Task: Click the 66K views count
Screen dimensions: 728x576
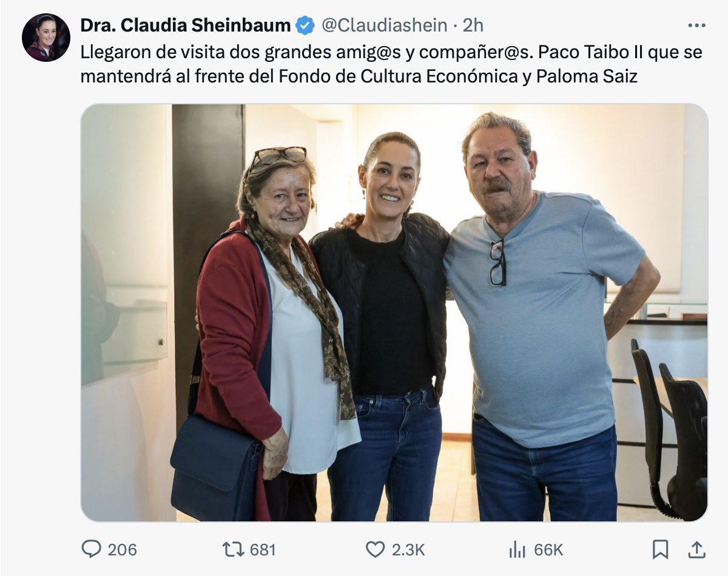Action: tap(548, 550)
